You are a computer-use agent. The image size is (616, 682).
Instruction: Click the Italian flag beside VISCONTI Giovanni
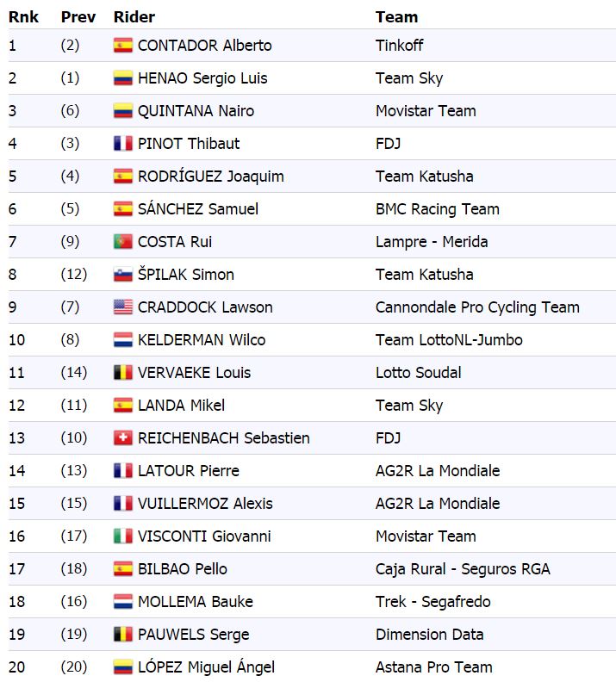point(123,536)
